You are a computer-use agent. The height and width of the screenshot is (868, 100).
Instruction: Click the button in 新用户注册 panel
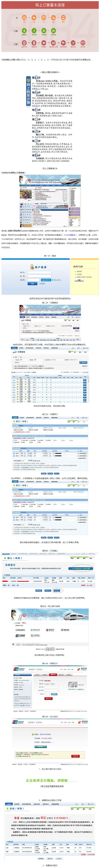click(79, 280)
